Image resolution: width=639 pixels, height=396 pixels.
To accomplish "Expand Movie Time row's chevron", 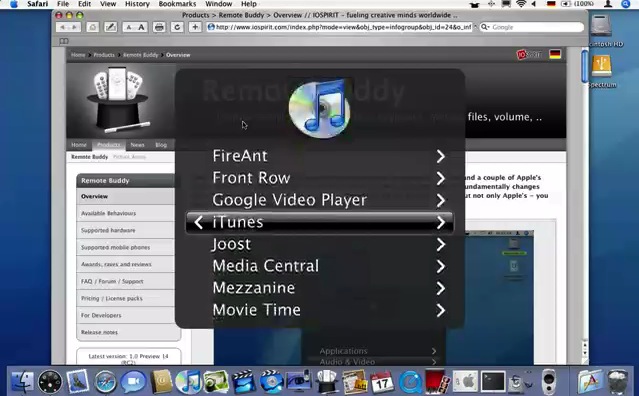I will [441, 310].
